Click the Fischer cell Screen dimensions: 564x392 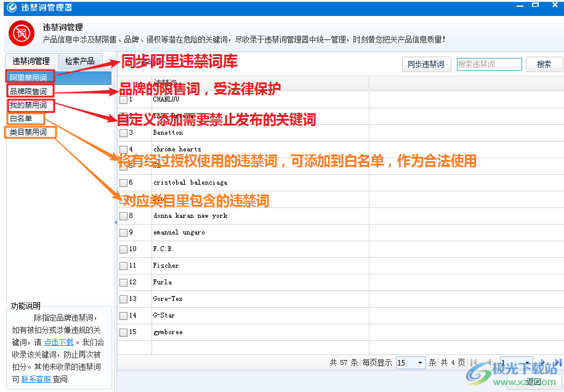[x=260, y=266]
